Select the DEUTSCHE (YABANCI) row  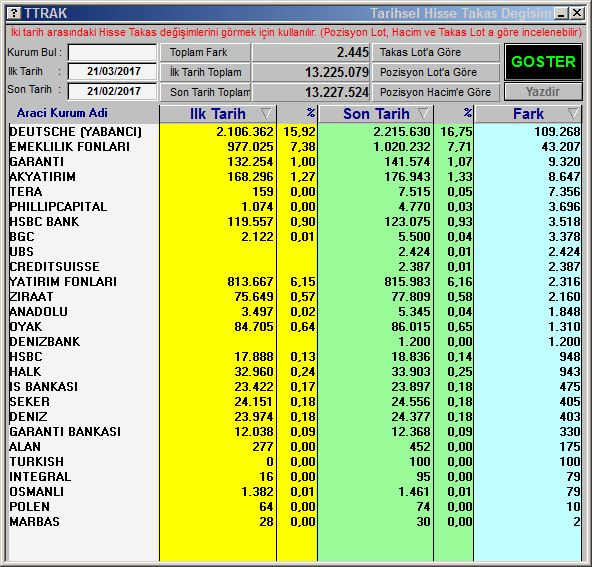[294, 132]
